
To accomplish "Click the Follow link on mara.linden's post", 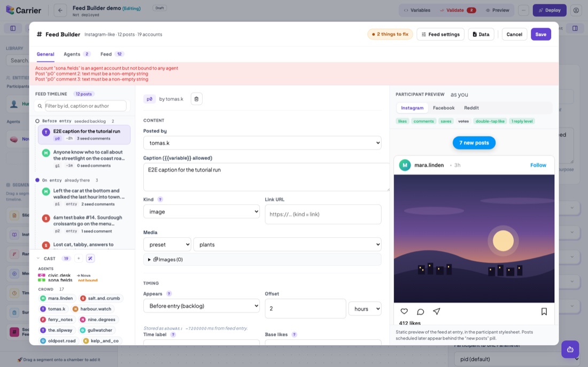I will pos(538,165).
